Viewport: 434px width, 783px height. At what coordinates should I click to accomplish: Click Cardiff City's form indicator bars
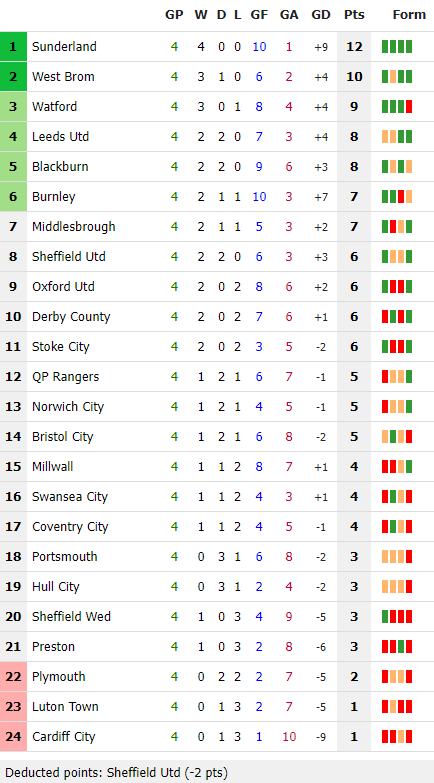397,737
